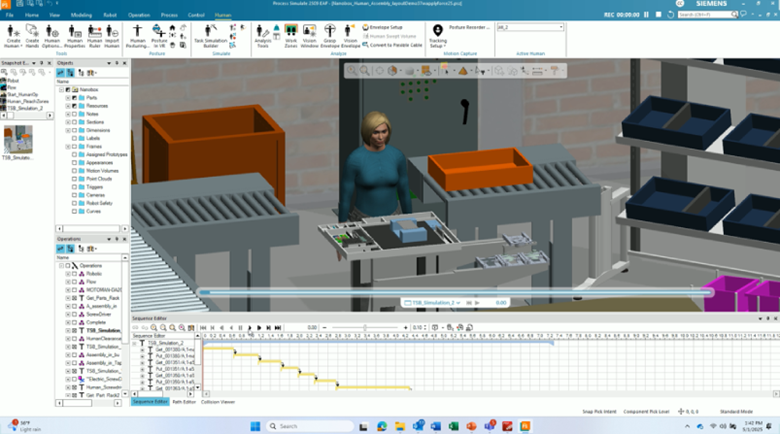Image resolution: width=780 pixels, height=434 pixels.
Task: Toggle the Parts checkbox in Objects tree
Action: tap(74, 97)
